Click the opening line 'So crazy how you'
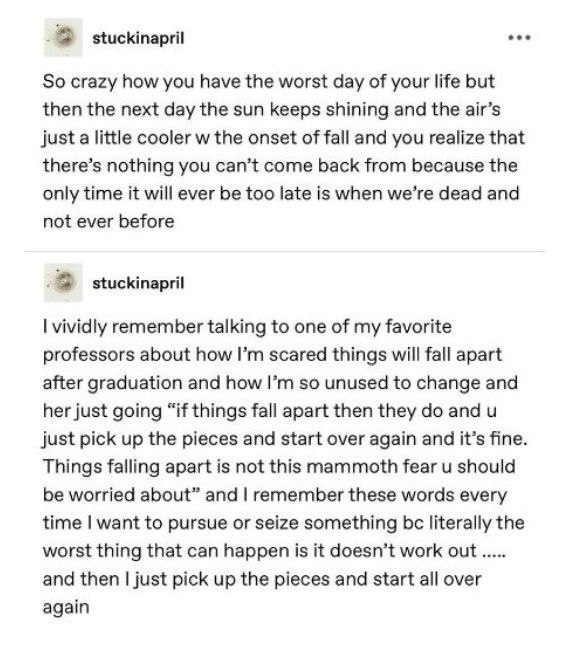The width and height of the screenshot is (574, 649). (119, 82)
